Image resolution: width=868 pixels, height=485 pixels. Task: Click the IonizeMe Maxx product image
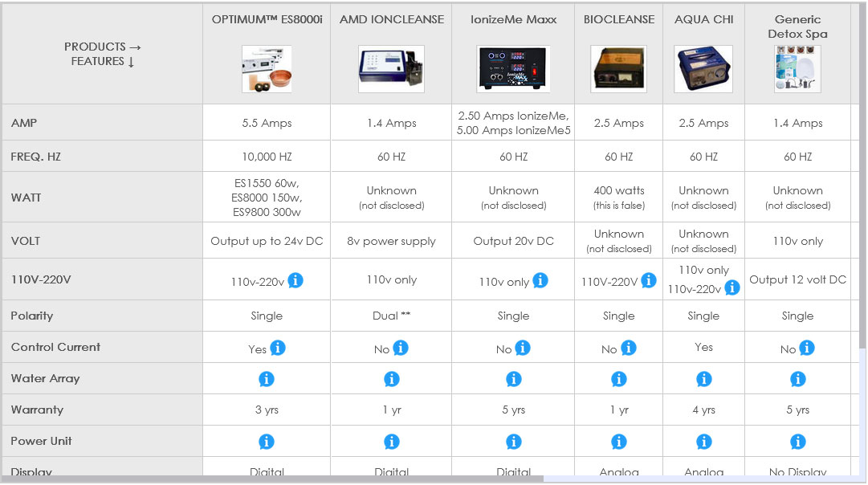click(x=514, y=69)
